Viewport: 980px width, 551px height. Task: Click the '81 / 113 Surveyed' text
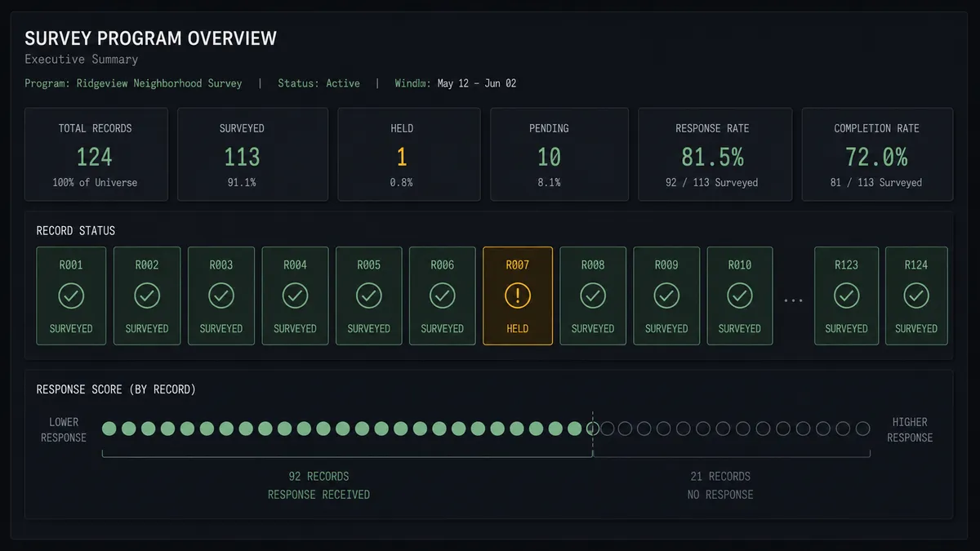pos(876,183)
